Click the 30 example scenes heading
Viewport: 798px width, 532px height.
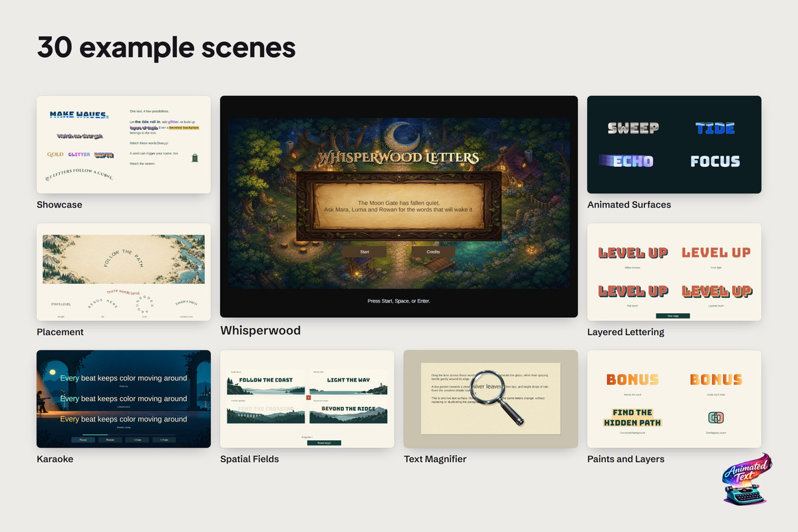pos(166,47)
